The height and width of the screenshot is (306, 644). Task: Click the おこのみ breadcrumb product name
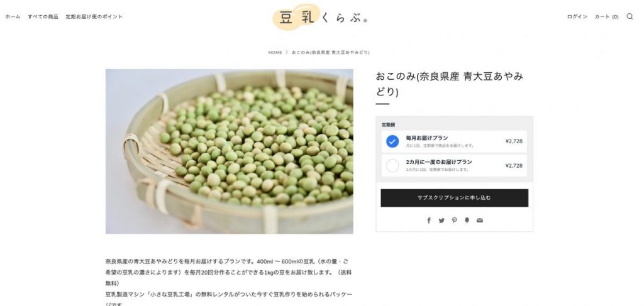pos(331,53)
